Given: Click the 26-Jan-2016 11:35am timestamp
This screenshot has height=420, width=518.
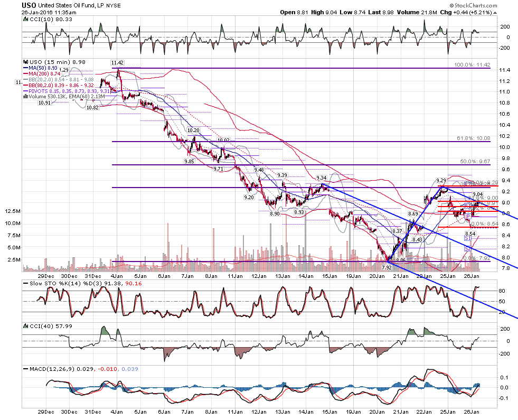Looking at the screenshot, I should click(x=49, y=13).
